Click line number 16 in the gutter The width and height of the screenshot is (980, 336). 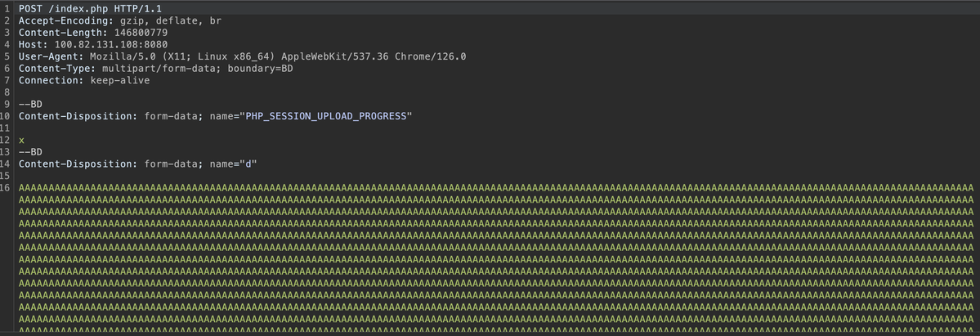(6, 188)
